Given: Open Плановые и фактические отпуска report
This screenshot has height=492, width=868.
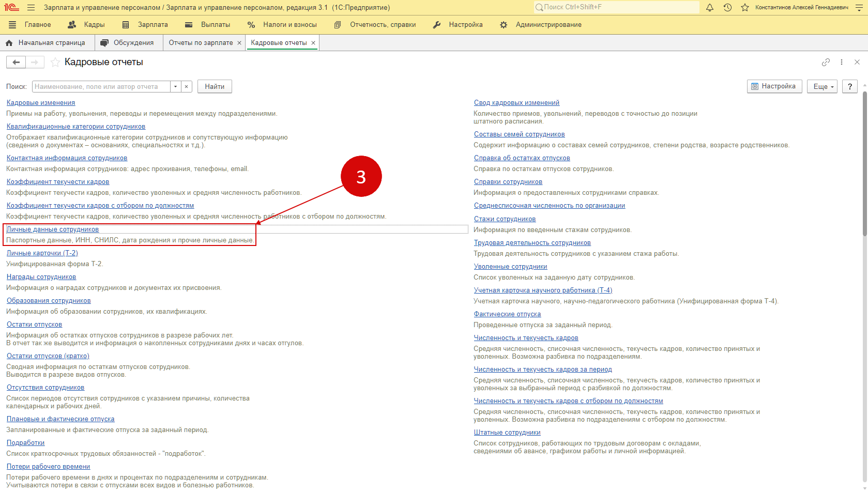Looking at the screenshot, I should 60,419.
